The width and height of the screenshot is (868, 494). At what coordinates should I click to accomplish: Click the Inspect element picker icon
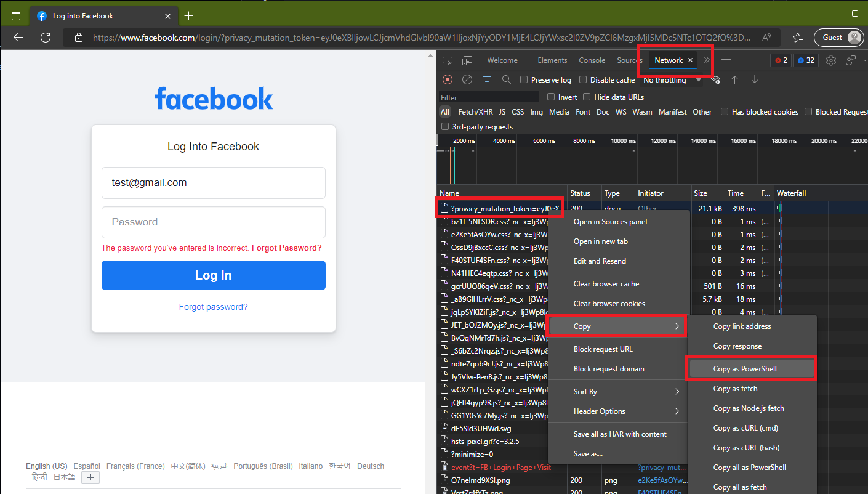click(x=448, y=60)
